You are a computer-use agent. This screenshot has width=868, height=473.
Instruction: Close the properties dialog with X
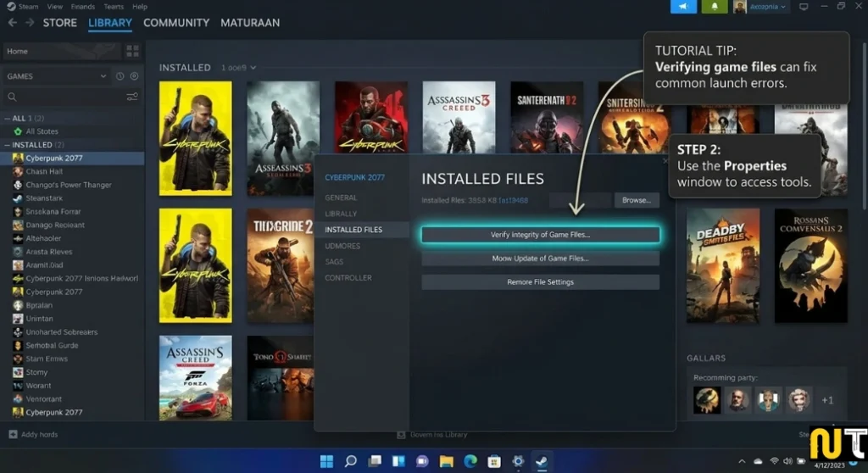(x=665, y=160)
